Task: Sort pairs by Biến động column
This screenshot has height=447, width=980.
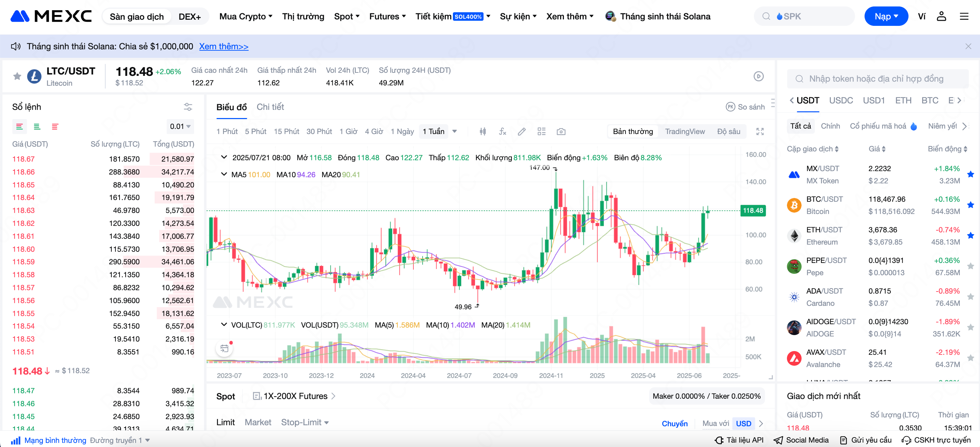Action: [947, 149]
